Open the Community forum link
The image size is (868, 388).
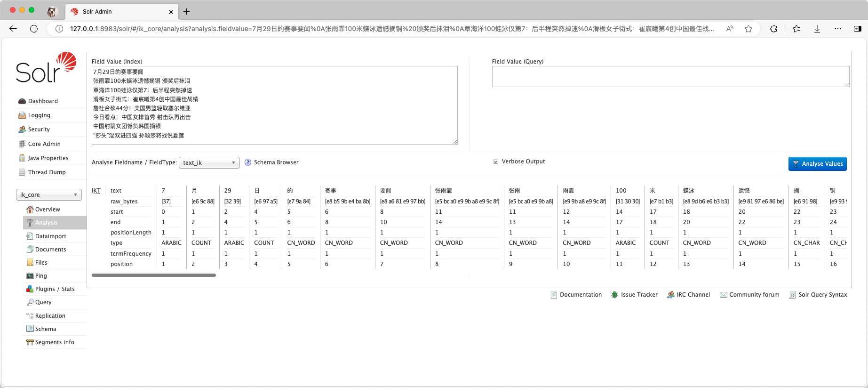pos(754,295)
